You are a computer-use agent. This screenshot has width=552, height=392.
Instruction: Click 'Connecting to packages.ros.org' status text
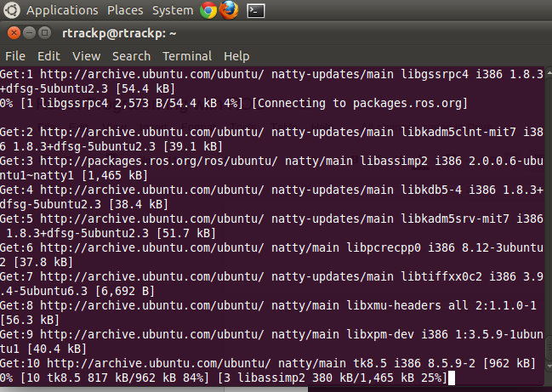tap(360, 104)
